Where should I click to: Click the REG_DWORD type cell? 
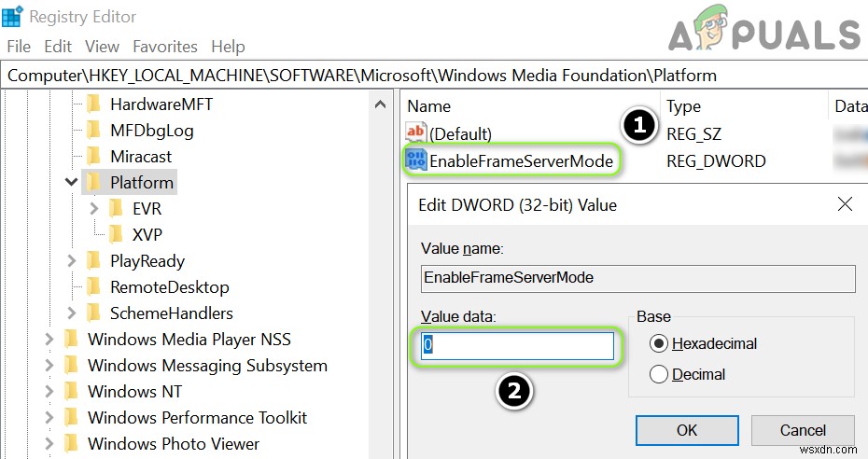coord(716,160)
